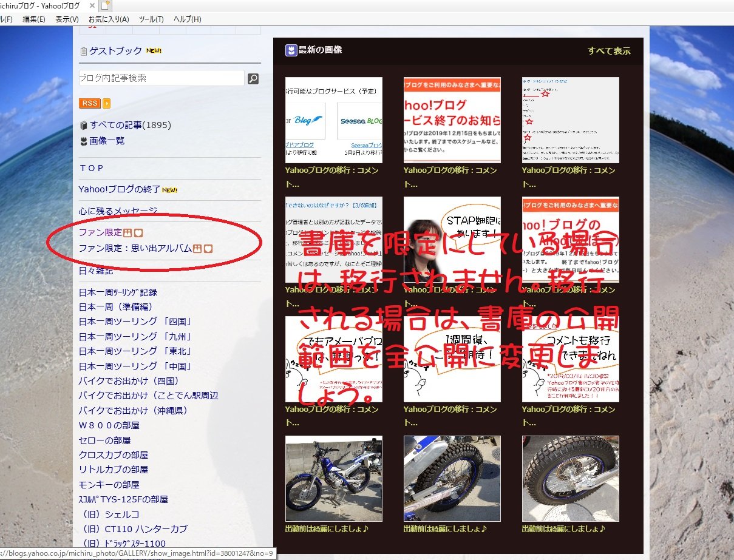Viewport: 734px width, 560px height.
Task: Open the コメントも移行 cartoon thumbnail
Action: (571, 359)
